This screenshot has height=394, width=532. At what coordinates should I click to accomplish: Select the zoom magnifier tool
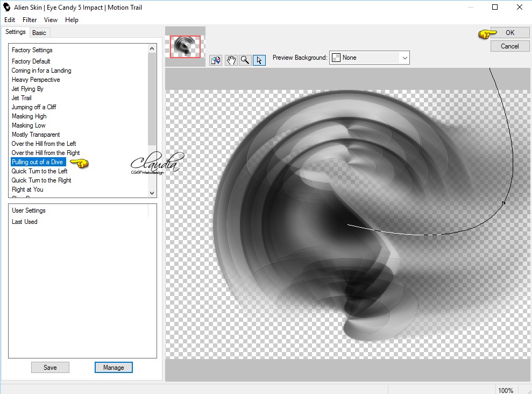(245, 60)
